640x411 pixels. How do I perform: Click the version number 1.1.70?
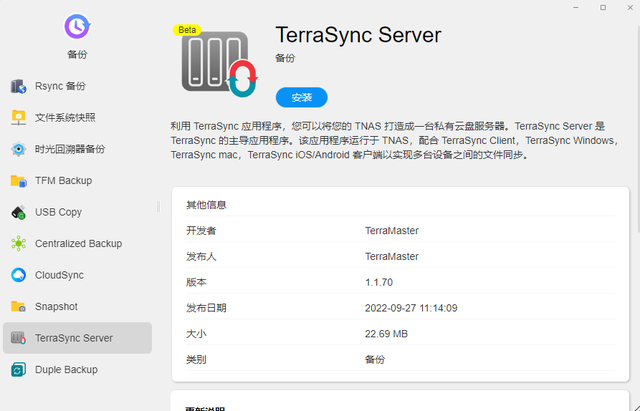379,282
